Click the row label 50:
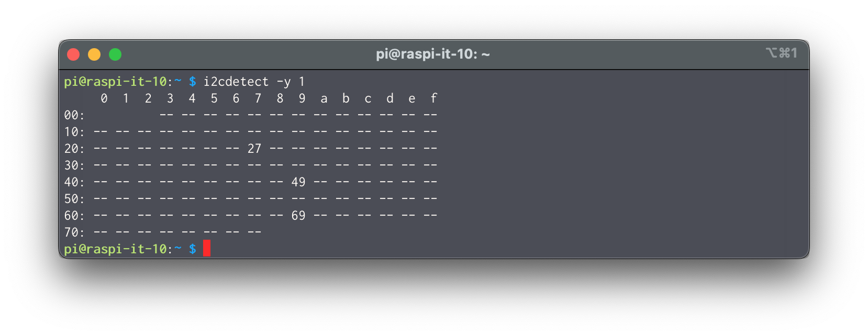Screen dimensions: 868x336 pos(74,199)
